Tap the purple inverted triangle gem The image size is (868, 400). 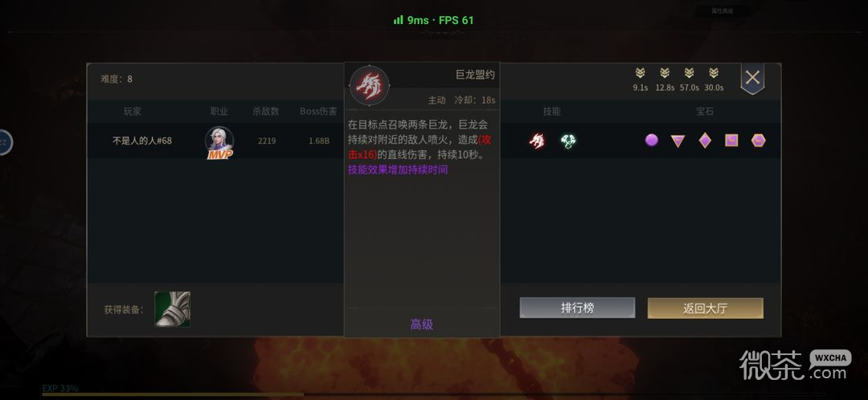678,141
